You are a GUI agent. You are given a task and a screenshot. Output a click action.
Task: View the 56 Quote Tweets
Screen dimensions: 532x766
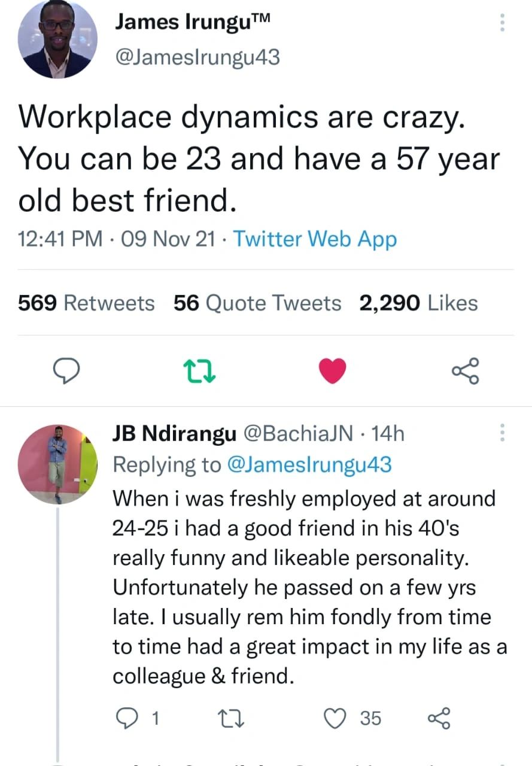point(257,303)
